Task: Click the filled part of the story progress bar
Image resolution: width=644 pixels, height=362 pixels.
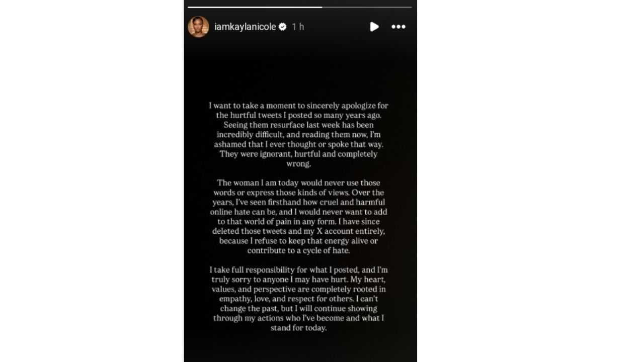Action: coord(255,7)
